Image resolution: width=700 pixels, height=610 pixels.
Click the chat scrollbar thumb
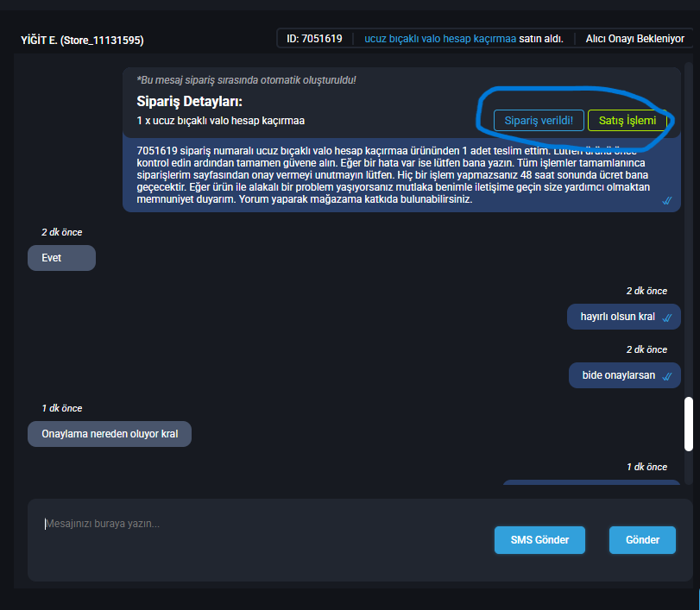[689, 424]
